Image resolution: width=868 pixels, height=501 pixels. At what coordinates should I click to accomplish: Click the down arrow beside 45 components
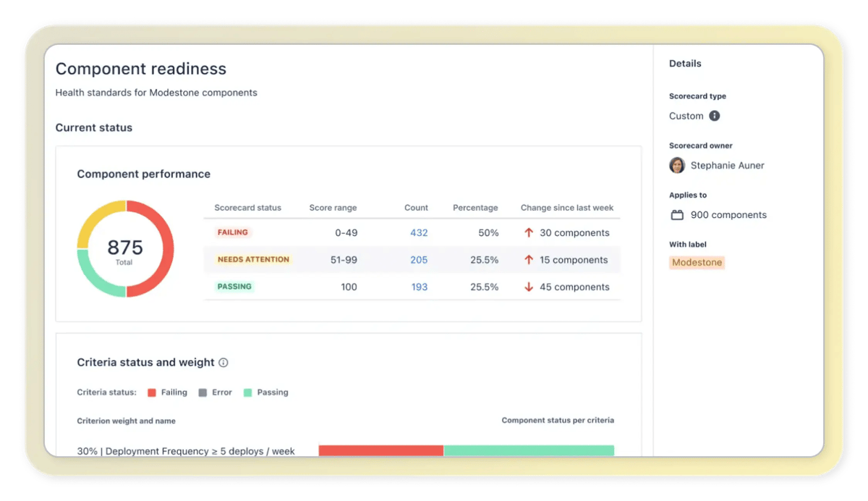coord(529,287)
